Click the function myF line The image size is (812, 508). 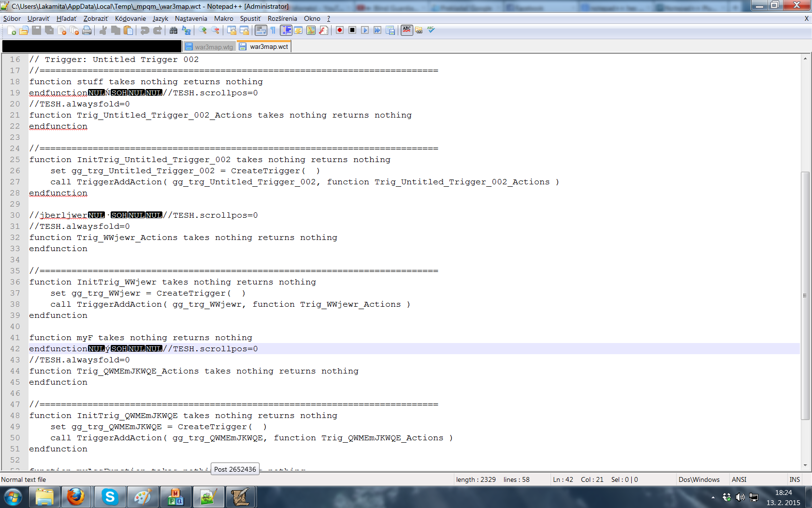coord(141,338)
